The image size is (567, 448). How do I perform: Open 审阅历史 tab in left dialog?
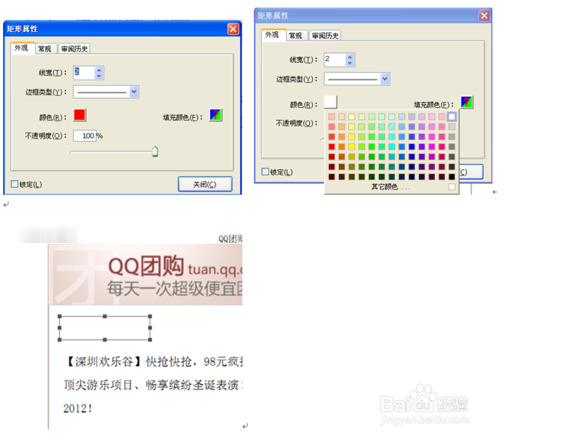(x=74, y=49)
